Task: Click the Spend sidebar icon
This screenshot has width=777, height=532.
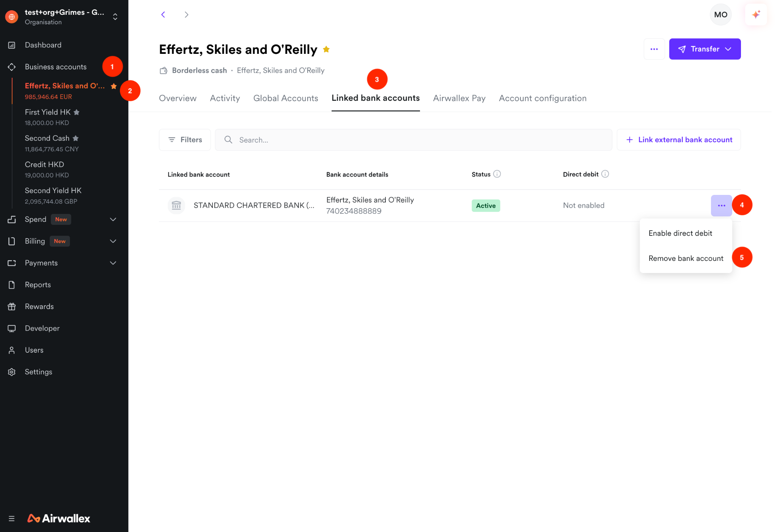Action: [12, 220]
